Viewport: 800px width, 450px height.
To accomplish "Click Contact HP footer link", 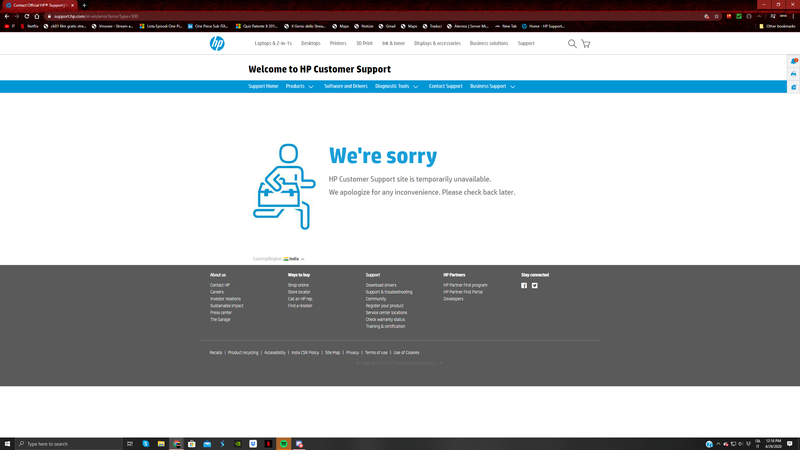I will click(x=220, y=285).
